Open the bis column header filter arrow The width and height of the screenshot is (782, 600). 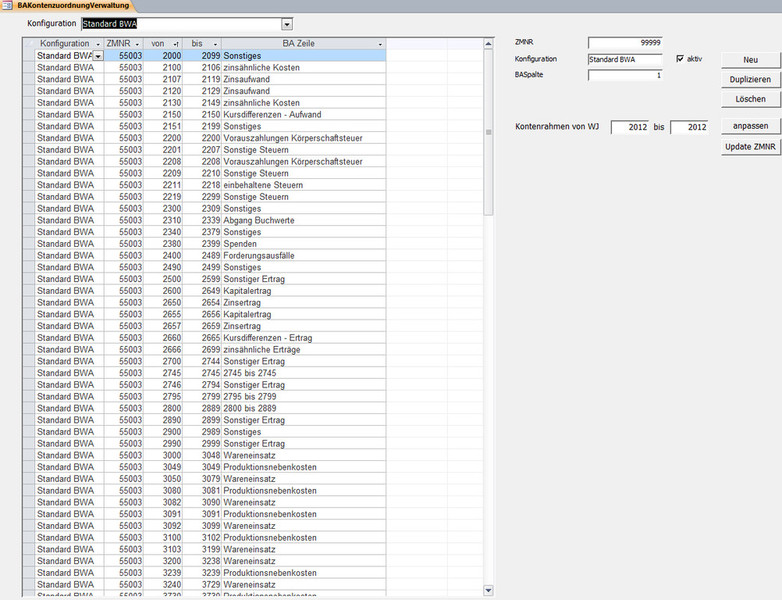[215, 44]
